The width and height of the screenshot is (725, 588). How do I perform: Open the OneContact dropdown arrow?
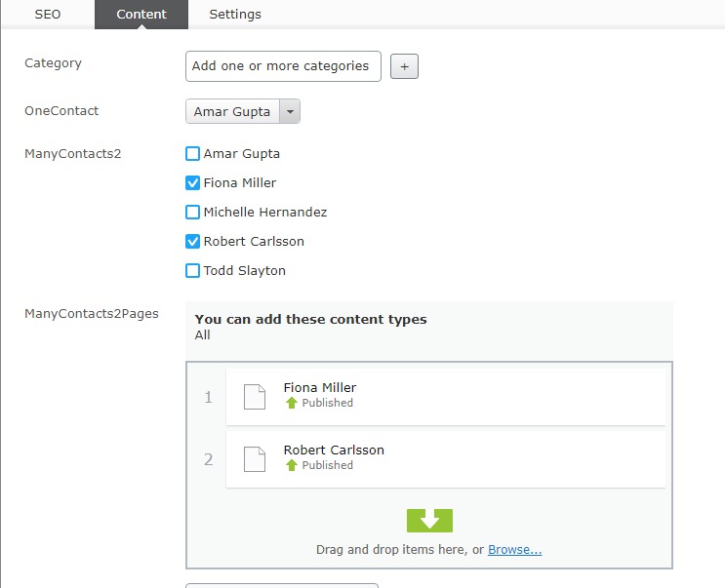click(290, 112)
